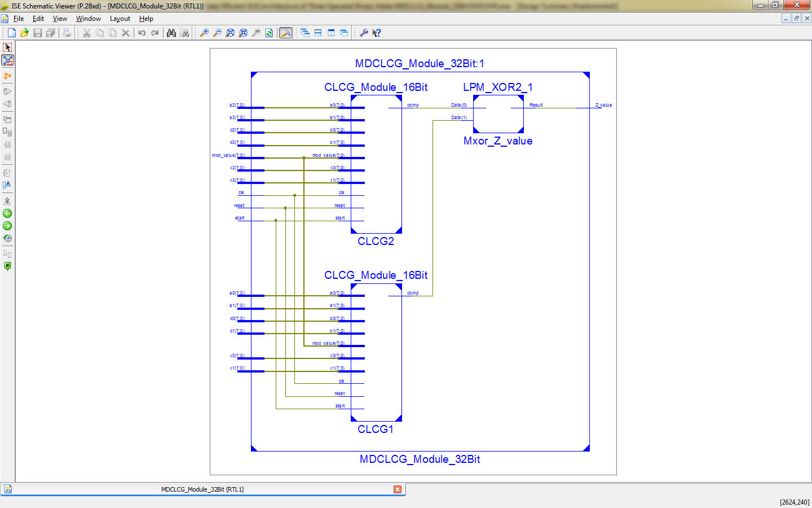Open the Layout menu
Image resolution: width=812 pixels, height=508 pixels.
tap(120, 19)
